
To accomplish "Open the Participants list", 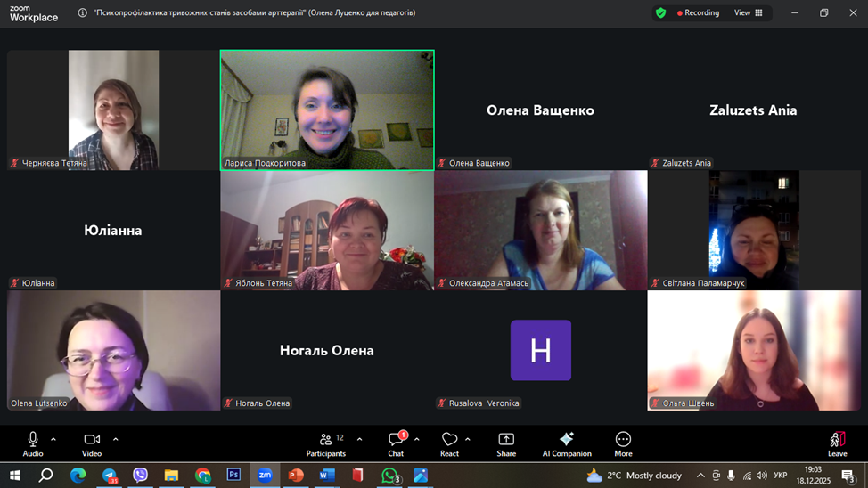I will pos(326,443).
